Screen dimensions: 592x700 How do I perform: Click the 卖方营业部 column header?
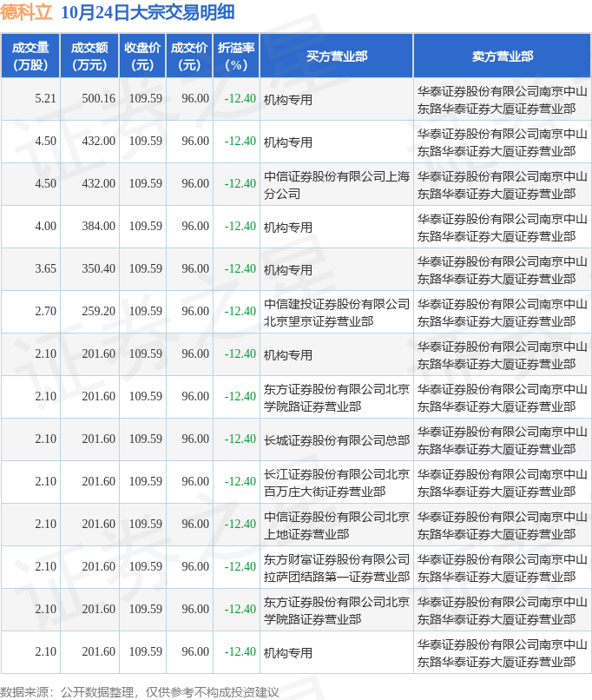[x=502, y=56]
